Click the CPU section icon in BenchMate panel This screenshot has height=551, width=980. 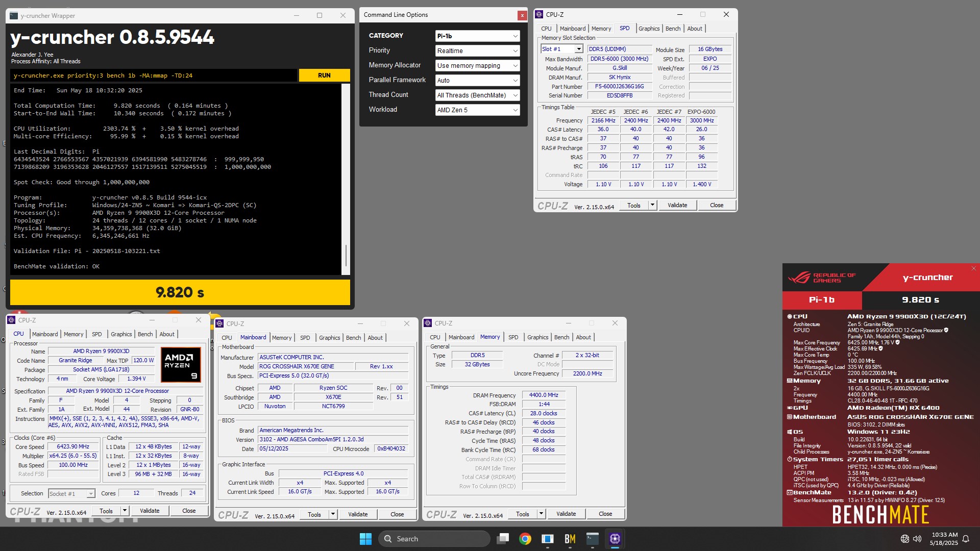point(790,316)
